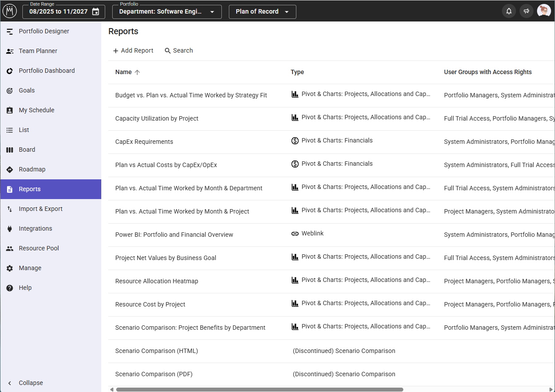Open the Plan of Record dropdown

point(262,12)
